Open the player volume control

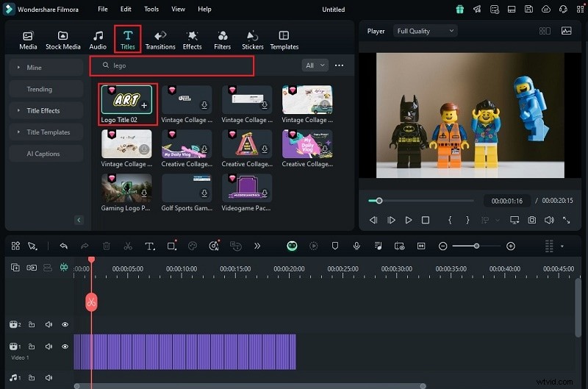[549, 220]
